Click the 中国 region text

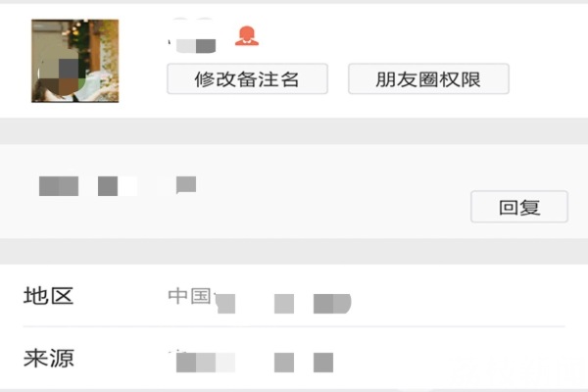coord(189,296)
